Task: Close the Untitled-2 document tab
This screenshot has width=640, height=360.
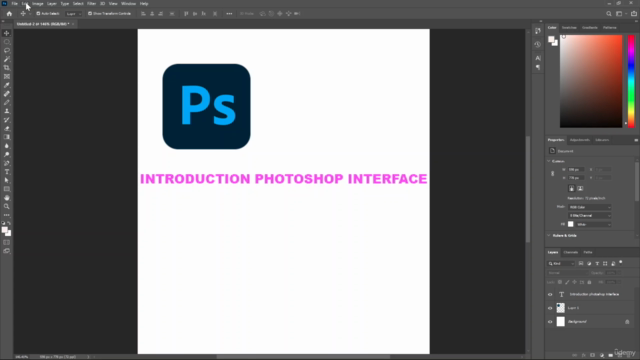Action: (73, 24)
